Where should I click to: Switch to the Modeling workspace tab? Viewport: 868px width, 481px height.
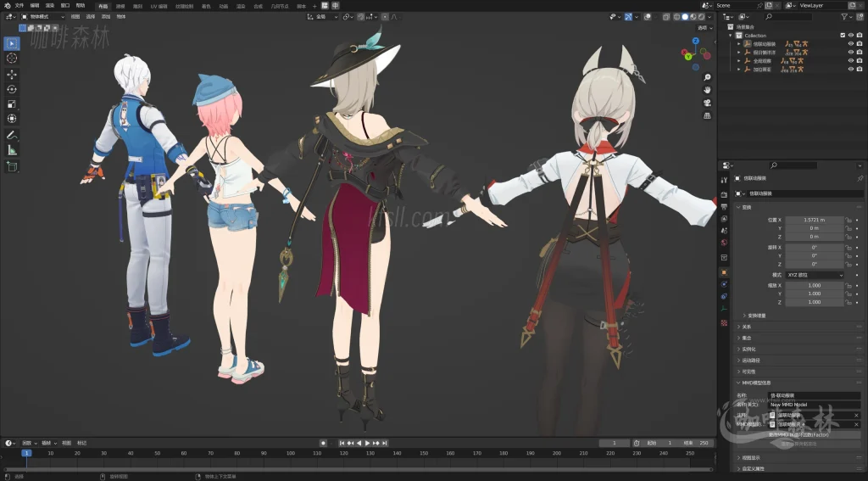(x=120, y=6)
